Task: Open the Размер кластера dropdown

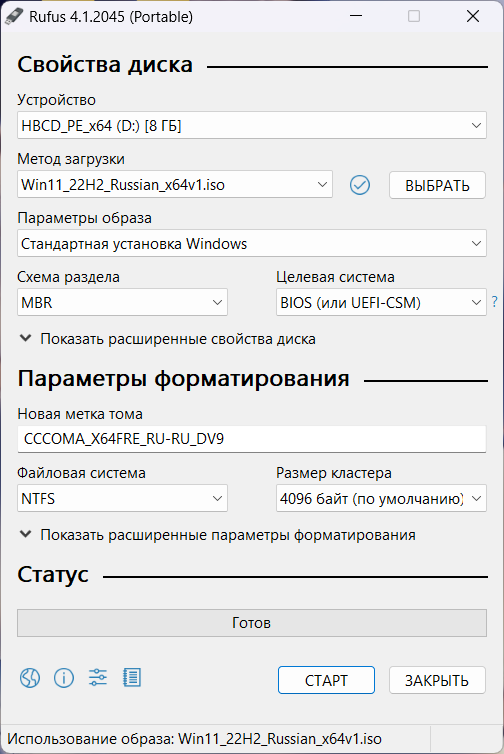Action: (x=381, y=498)
